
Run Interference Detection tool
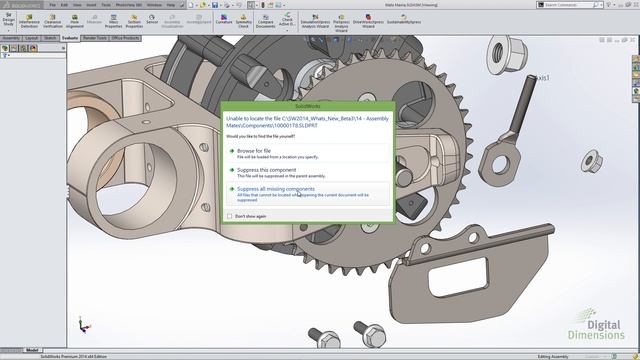(29, 21)
